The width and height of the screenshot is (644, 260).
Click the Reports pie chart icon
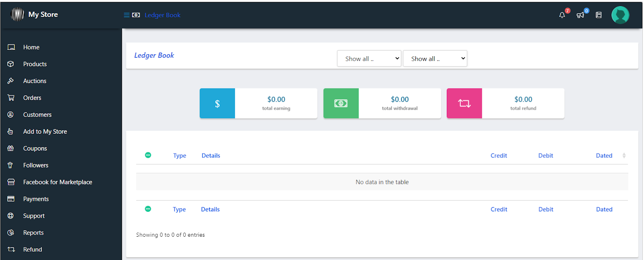tap(11, 233)
